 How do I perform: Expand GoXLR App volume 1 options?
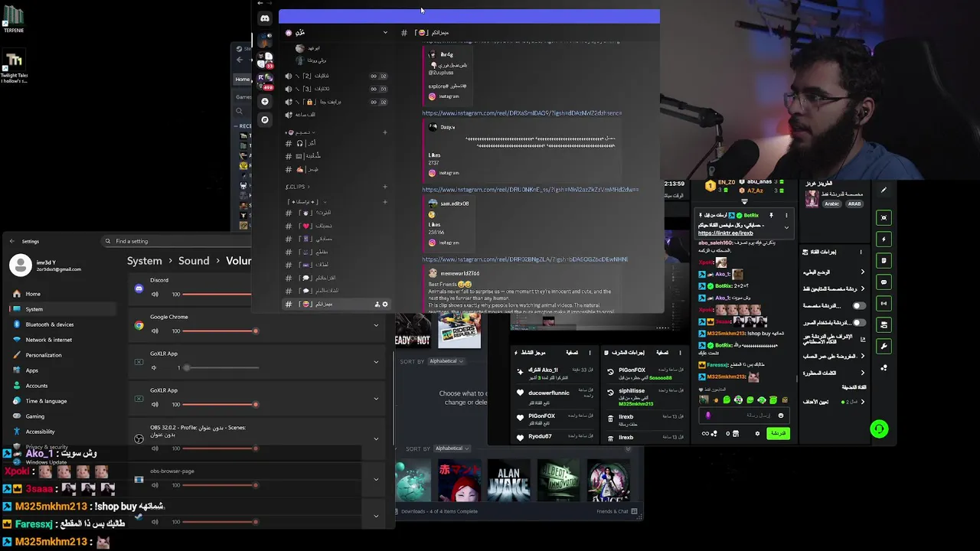tap(376, 362)
